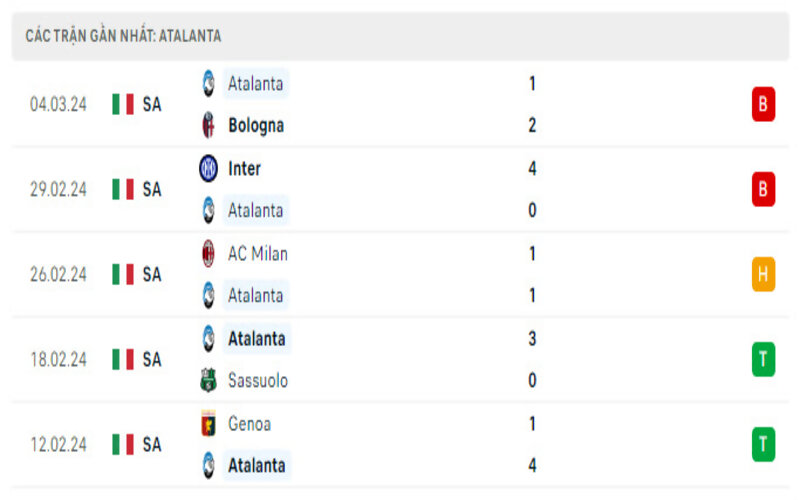The height and width of the screenshot is (500, 800).
Task: Open the AC Milan team link
Action: tap(257, 254)
